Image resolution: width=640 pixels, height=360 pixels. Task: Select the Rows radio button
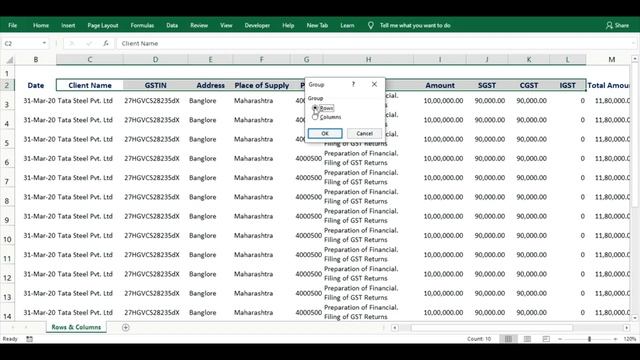[315, 108]
